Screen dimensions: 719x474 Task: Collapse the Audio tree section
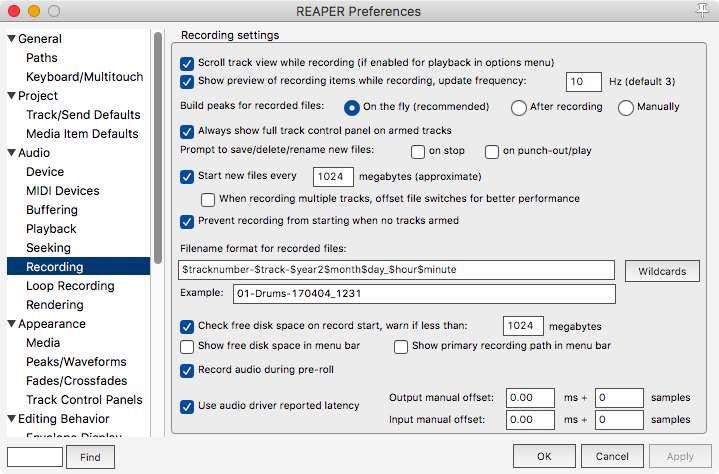pos(12,153)
